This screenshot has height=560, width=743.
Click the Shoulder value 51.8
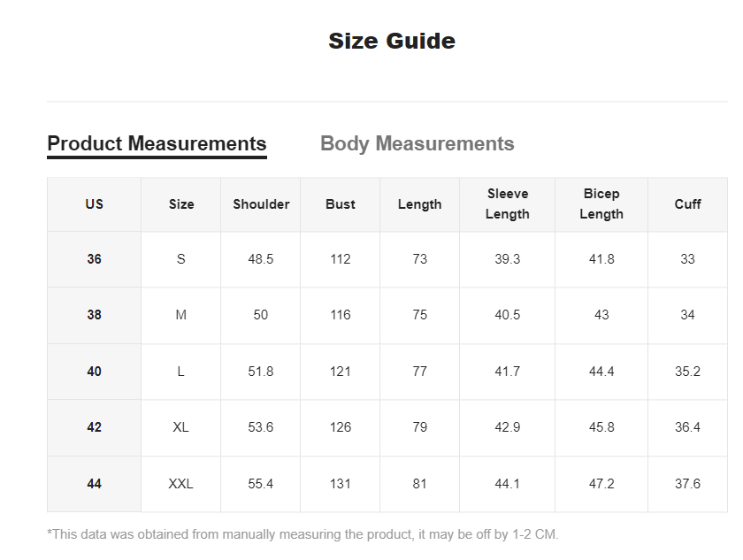pyautogui.click(x=261, y=372)
